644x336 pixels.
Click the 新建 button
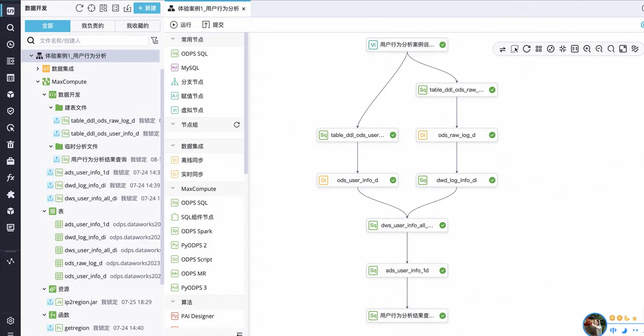tap(147, 8)
